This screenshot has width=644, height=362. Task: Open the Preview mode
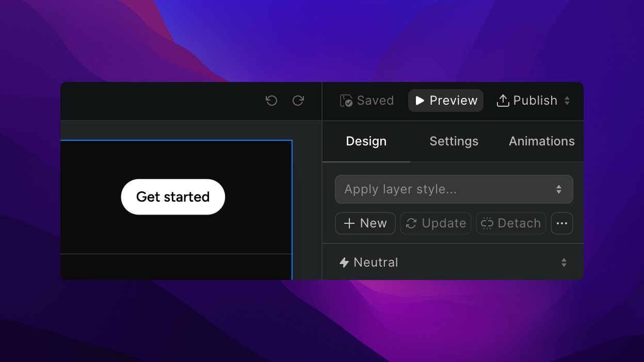pos(446,101)
